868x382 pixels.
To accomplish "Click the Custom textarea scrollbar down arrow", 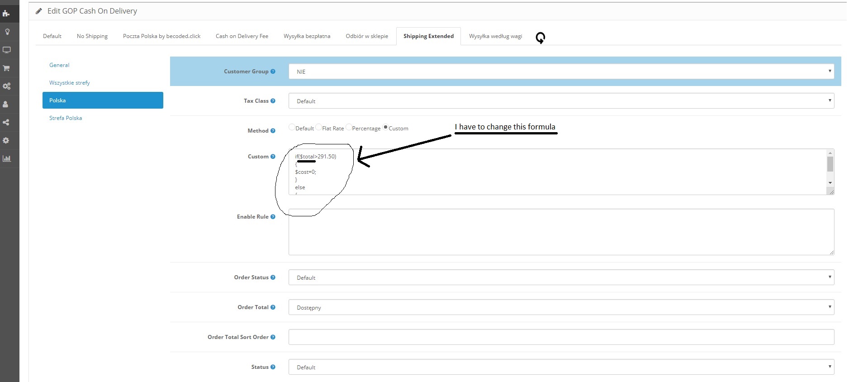I will coord(830,183).
